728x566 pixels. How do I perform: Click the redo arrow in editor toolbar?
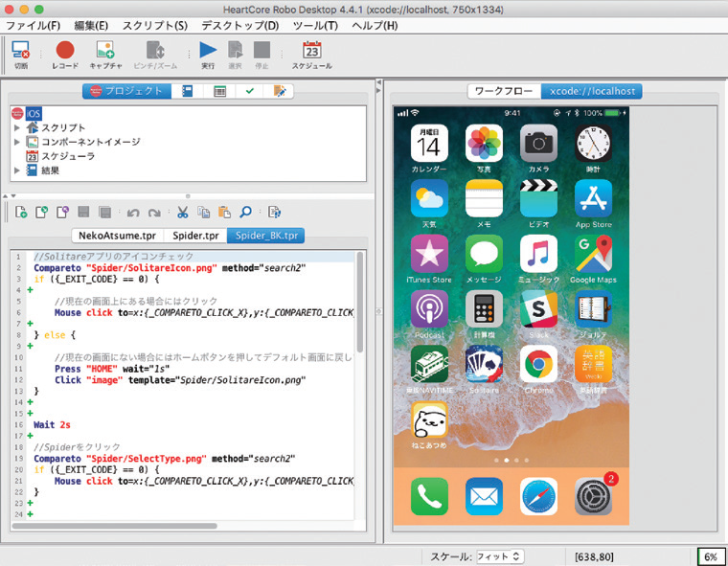(154, 213)
